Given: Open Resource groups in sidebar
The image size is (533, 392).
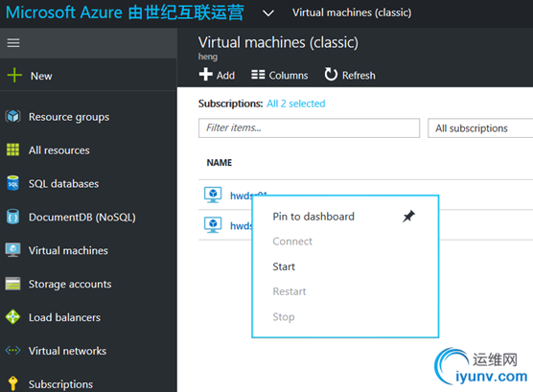Looking at the screenshot, I should 69,117.
